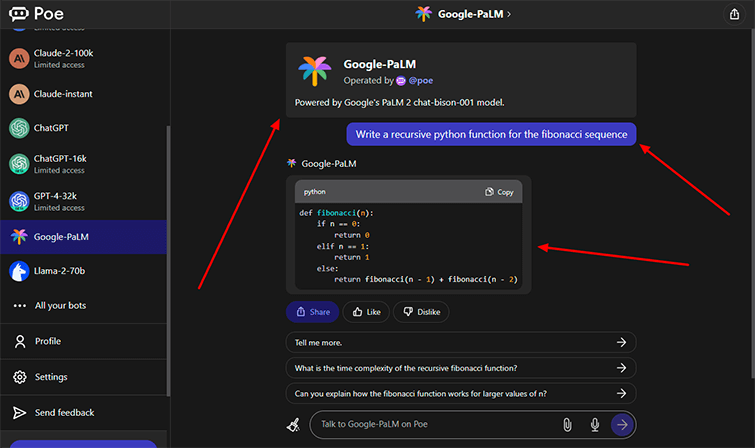Dislike the fibonacci response
The width and height of the screenshot is (755, 448).
(421, 312)
